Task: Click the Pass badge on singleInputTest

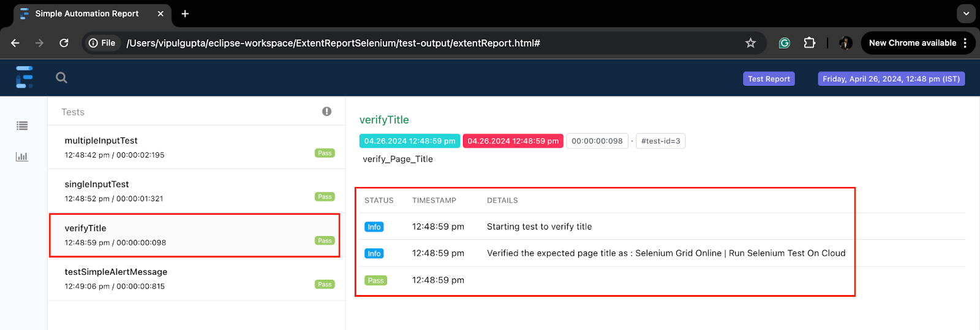Action: [325, 197]
